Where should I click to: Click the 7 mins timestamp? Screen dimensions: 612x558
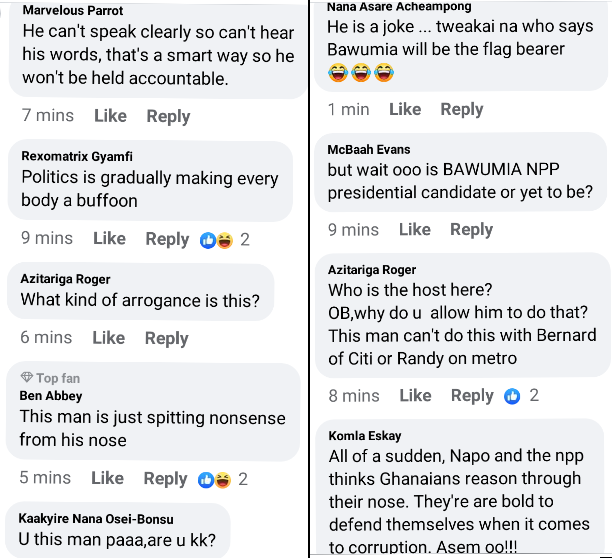point(48,116)
